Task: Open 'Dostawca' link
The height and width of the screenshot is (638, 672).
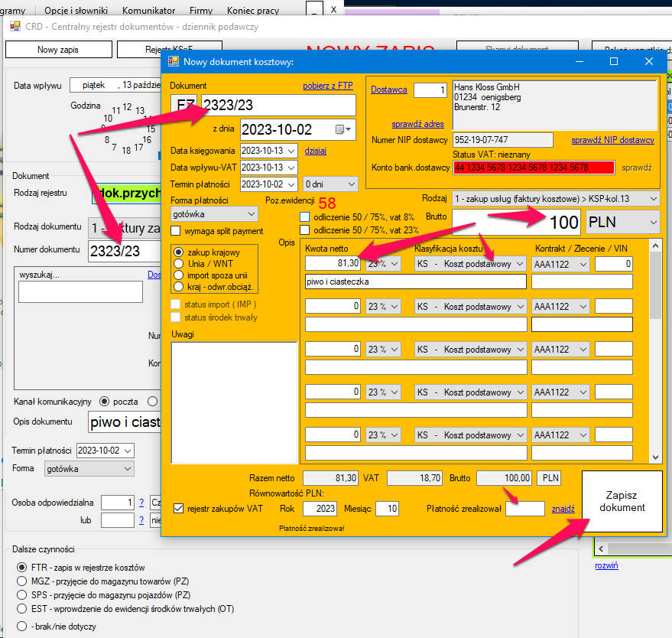Action: (388, 90)
